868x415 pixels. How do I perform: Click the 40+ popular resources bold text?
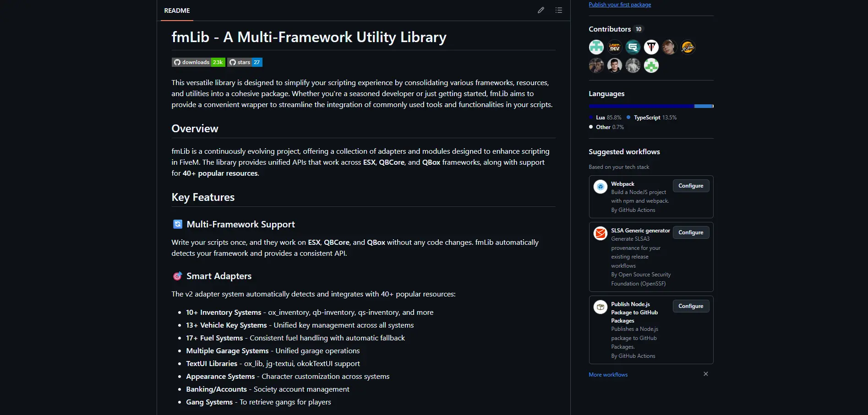click(x=220, y=173)
